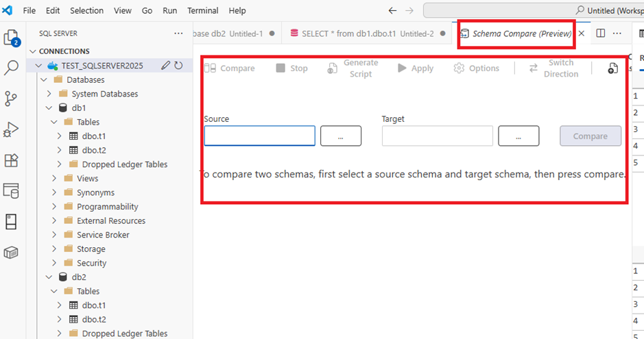Open Run and Debug view
The height and width of the screenshot is (339, 644).
pos(11,129)
